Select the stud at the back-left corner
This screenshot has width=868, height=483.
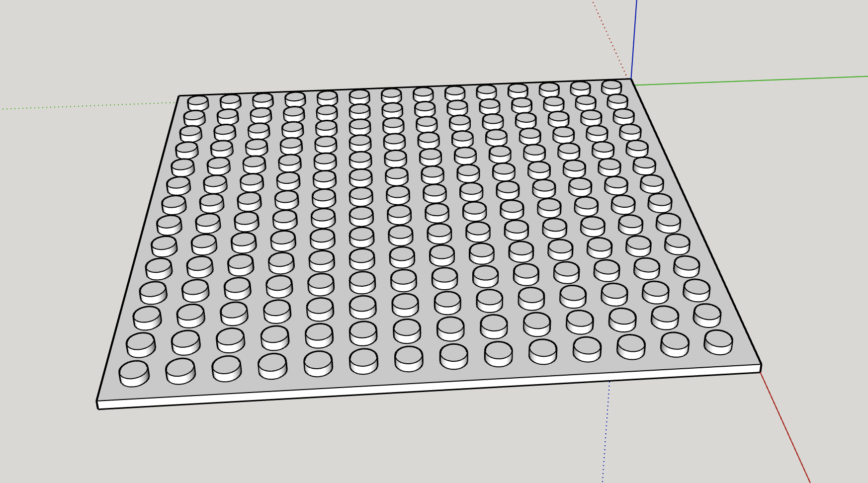tap(198, 103)
